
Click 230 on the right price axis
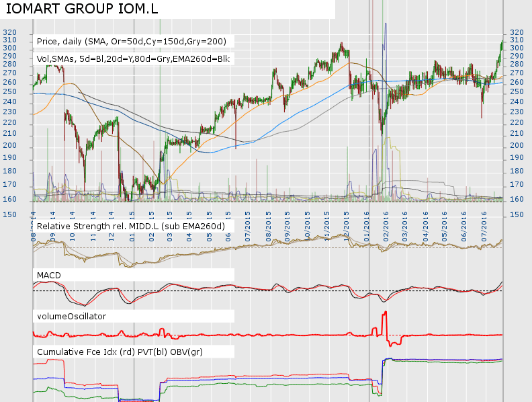[x=517, y=112]
